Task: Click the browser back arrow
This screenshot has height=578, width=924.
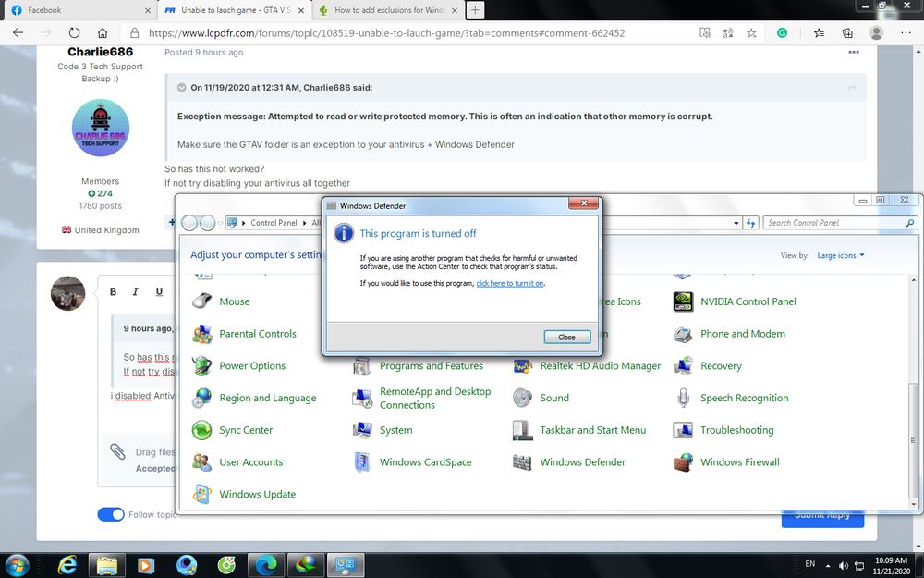Action: coord(18,33)
